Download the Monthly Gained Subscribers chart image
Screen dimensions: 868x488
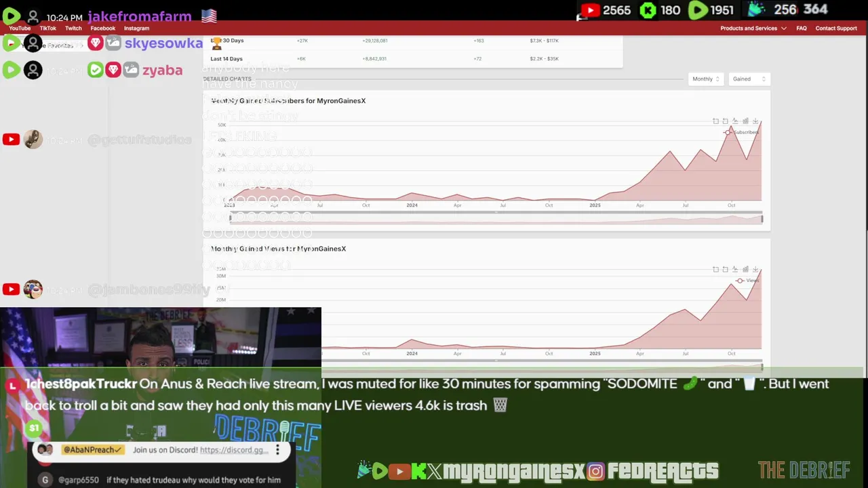point(755,121)
